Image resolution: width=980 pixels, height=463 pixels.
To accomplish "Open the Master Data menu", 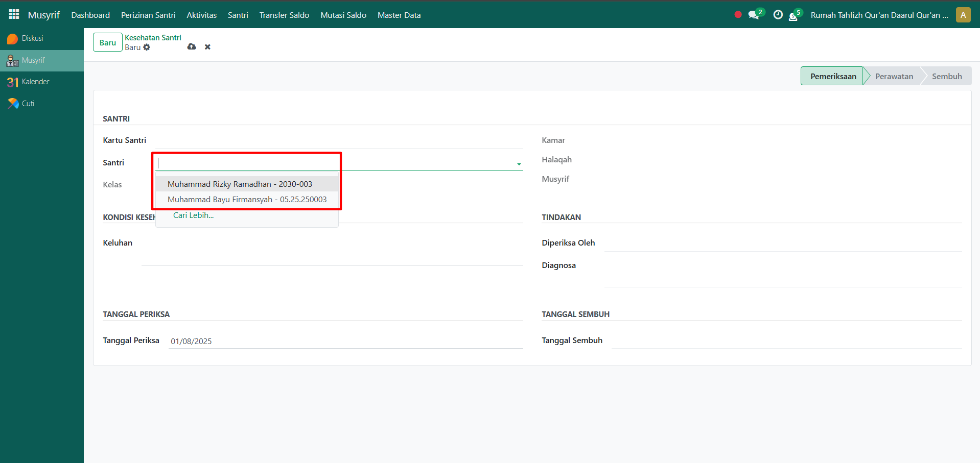I will tap(399, 15).
